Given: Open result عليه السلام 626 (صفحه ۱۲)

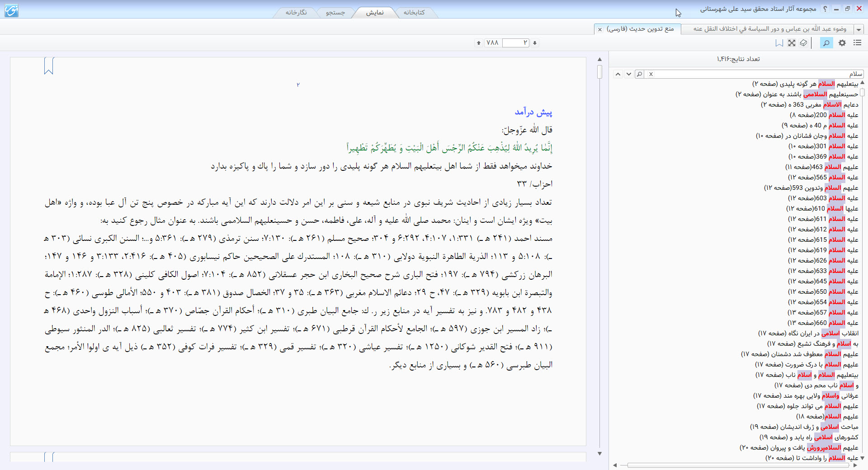Looking at the screenshot, I should [823, 261].
